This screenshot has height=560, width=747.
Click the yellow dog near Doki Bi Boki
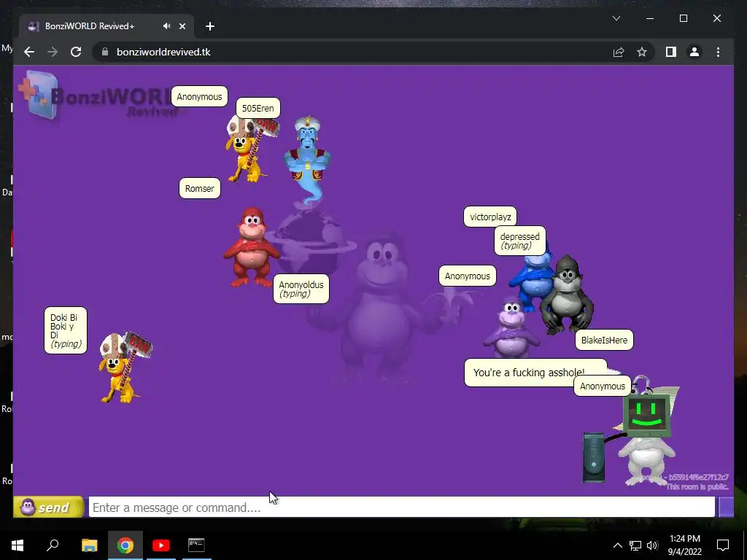(125, 367)
